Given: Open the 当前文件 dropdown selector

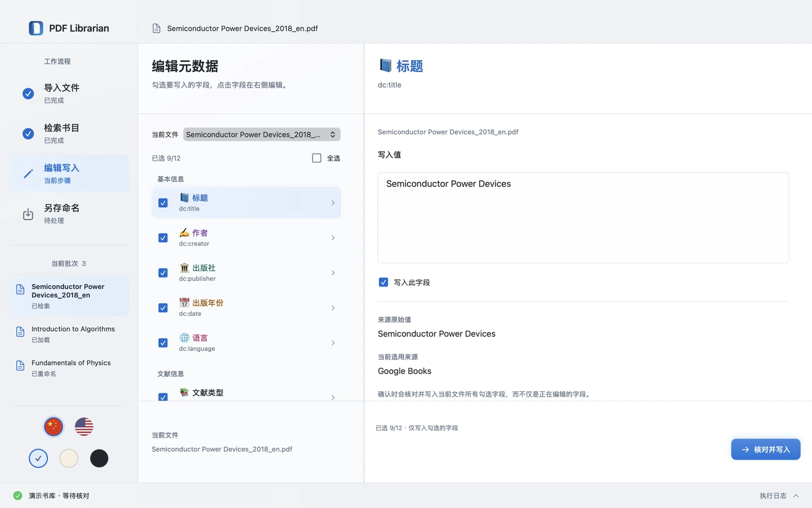Looking at the screenshot, I should point(261,135).
